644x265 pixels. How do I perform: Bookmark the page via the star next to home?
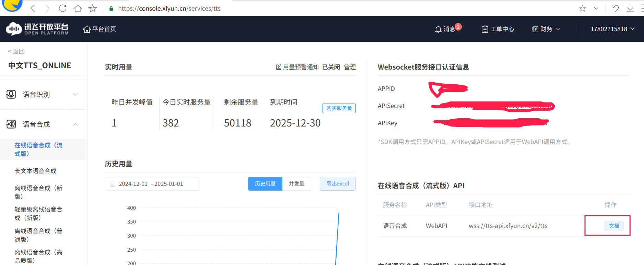coord(93,8)
